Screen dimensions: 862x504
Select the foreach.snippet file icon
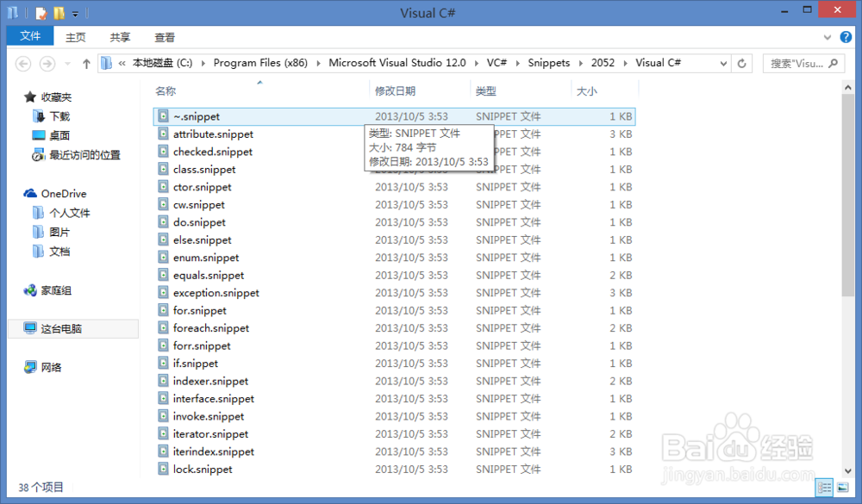click(163, 327)
